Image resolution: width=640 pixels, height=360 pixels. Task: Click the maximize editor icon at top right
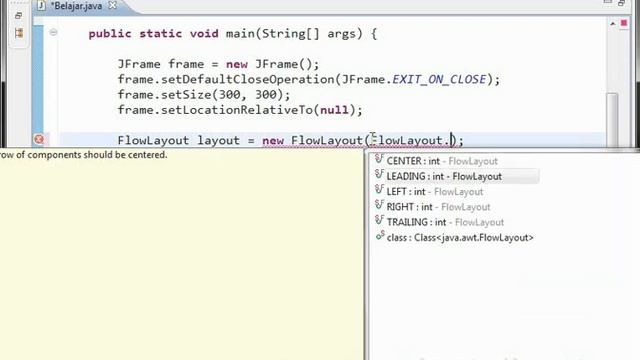click(x=621, y=2)
